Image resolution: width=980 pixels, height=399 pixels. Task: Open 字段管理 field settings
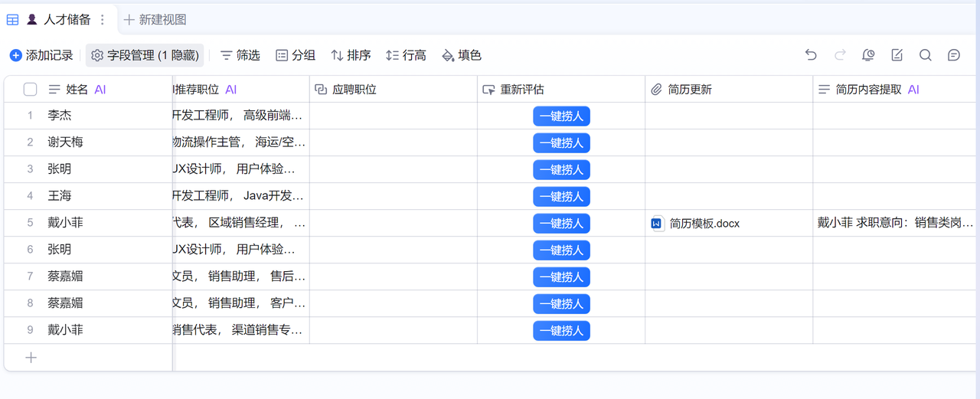[x=145, y=55]
